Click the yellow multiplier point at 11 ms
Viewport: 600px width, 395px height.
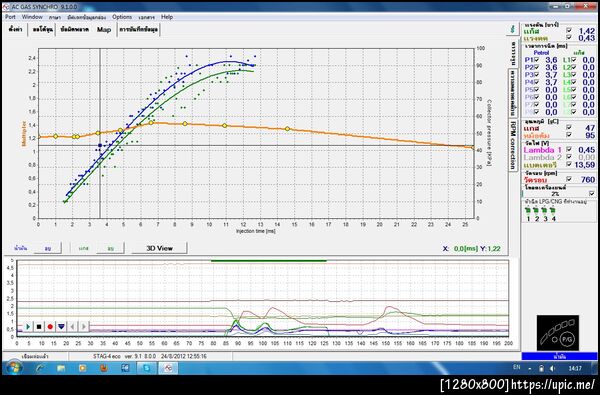point(225,126)
